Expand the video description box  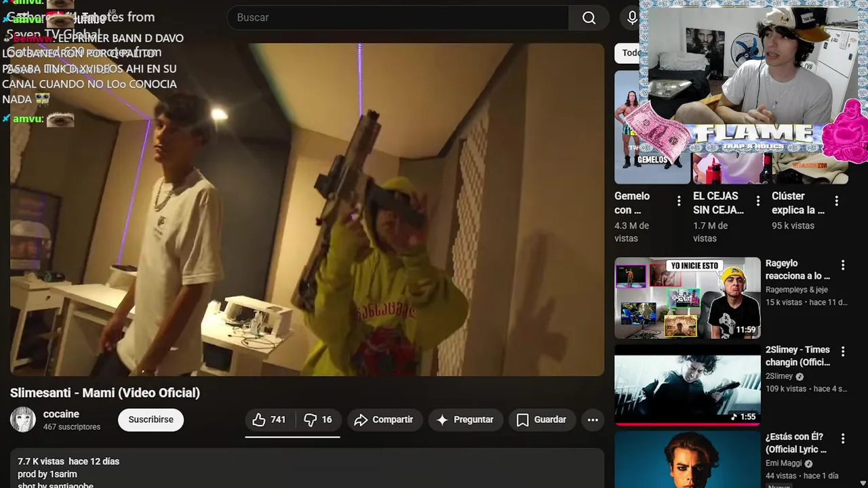point(307,468)
